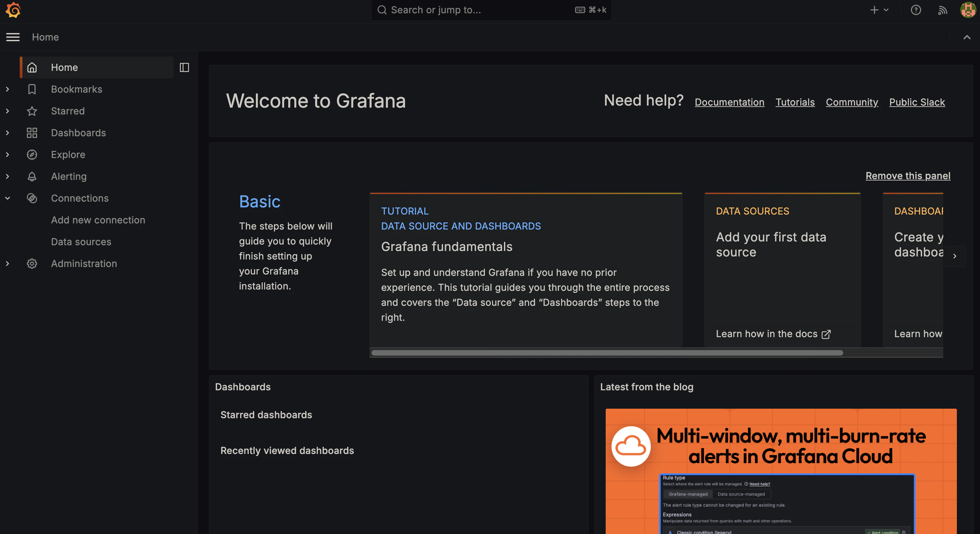Viewport: 980px width, 534px height.
Task: Open the New dropdown arrow
Action: [x=886, y=10]
